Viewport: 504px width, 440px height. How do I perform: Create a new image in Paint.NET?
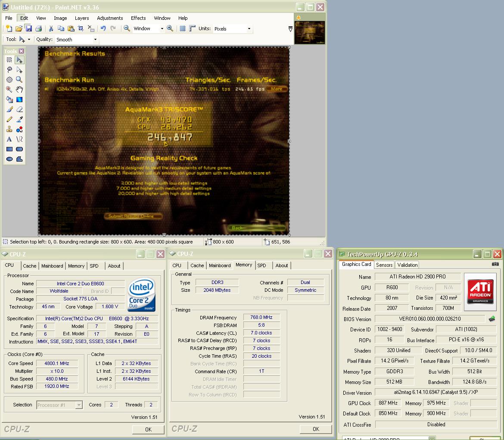9,28
